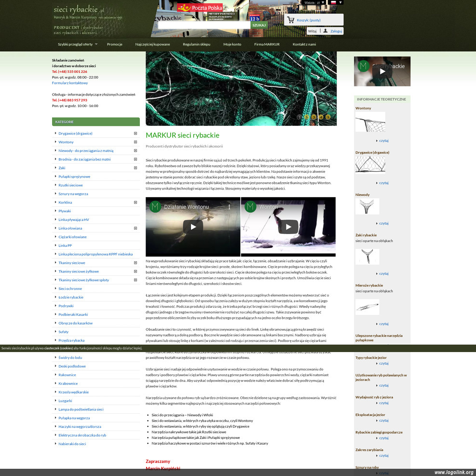
Task: Open the Działanie Wontonu video options menu
Action: 229,207
